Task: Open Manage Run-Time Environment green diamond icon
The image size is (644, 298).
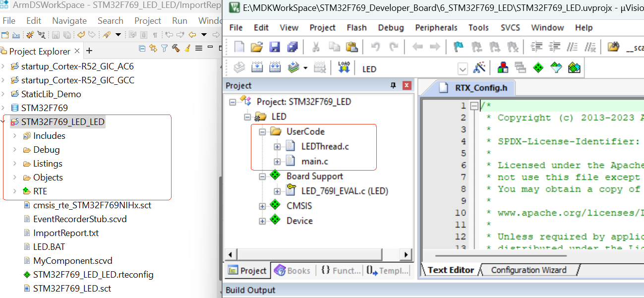Action: [538, 68]
